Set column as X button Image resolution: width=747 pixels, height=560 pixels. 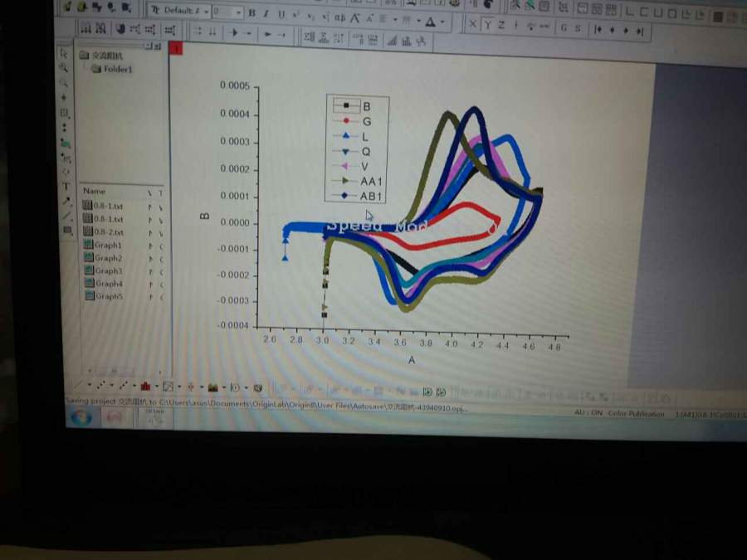[472, 24]
